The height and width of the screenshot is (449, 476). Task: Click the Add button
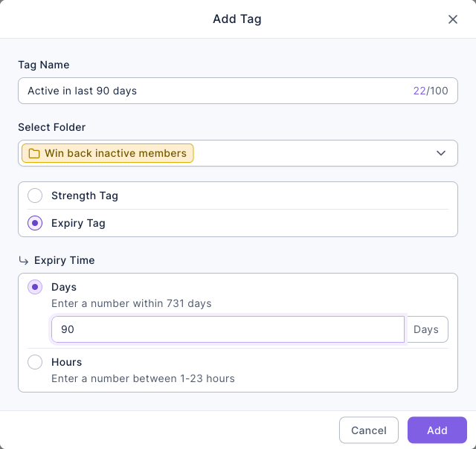point(437,430)
